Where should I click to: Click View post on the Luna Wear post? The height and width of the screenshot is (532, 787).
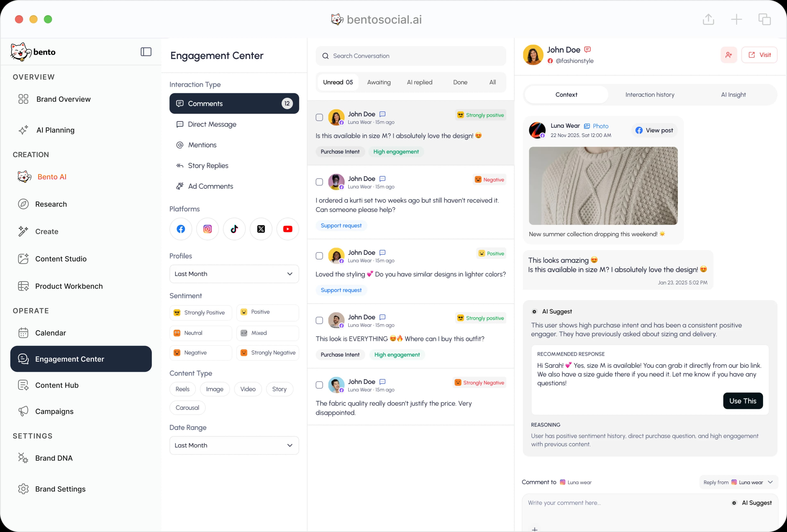[x=654, y=130]
